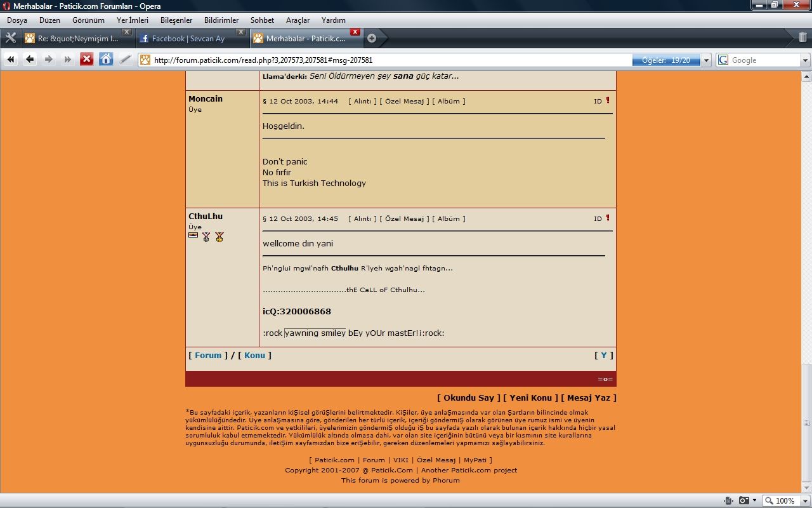
Task: Close the Re: Neymişim tab
Action: point(127,32)
